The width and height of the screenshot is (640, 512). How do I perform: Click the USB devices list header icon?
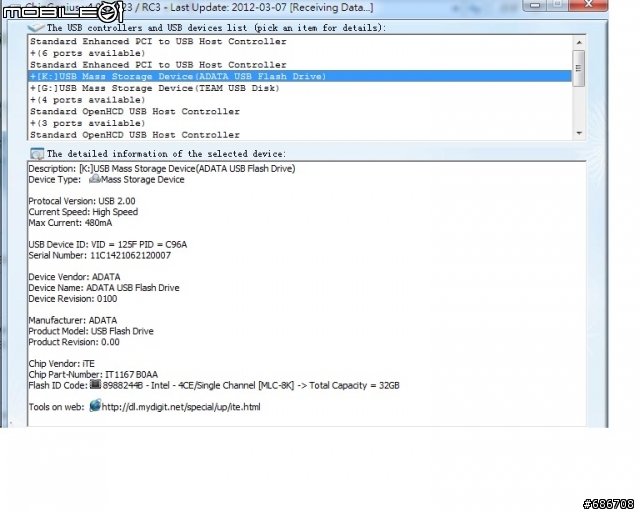pos(36,28)
